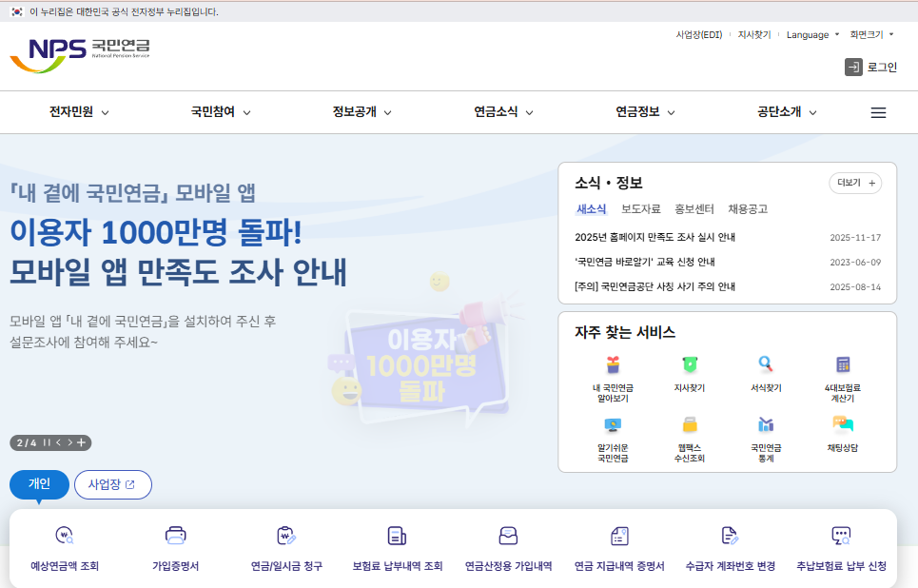Click 보험료 납부내역 조회 document icon
This screenshot has height=588, width=918.
tap(397, 536)
